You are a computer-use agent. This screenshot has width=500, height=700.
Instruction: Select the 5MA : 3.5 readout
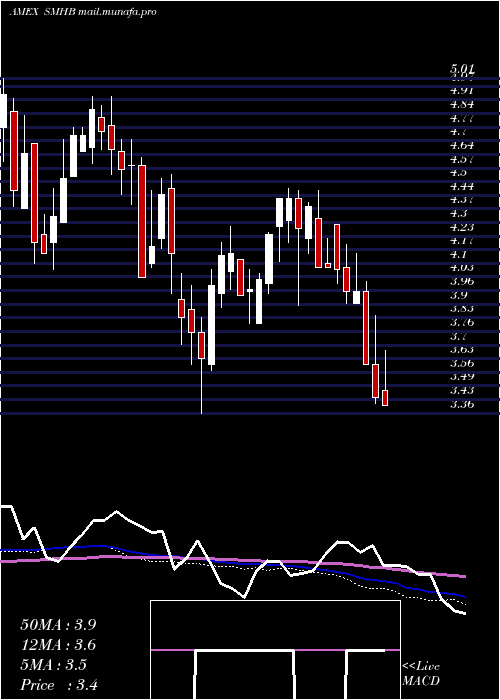click(54, 665)
